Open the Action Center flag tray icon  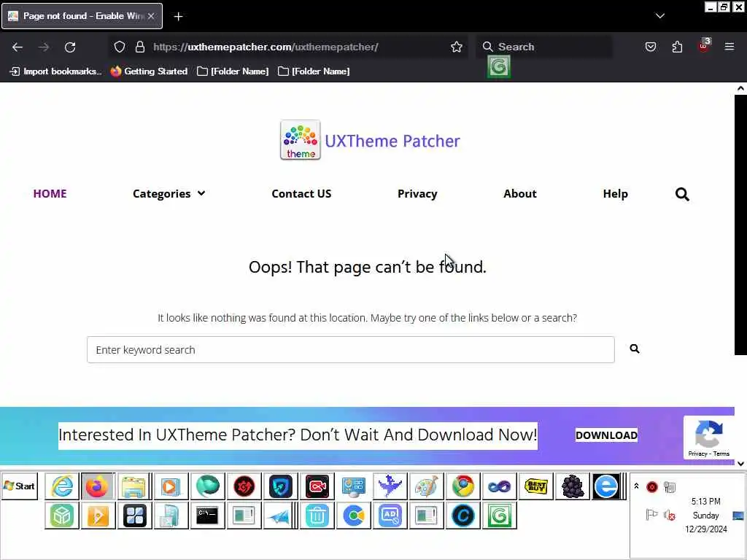point(651,515)
